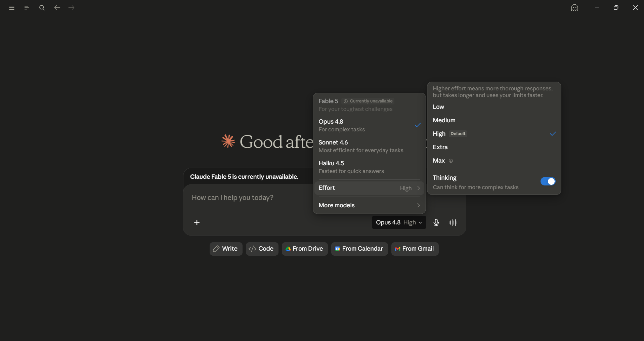Select Low effort level
The height and width of the screenshot is (341, 644).
pos(494,107)
